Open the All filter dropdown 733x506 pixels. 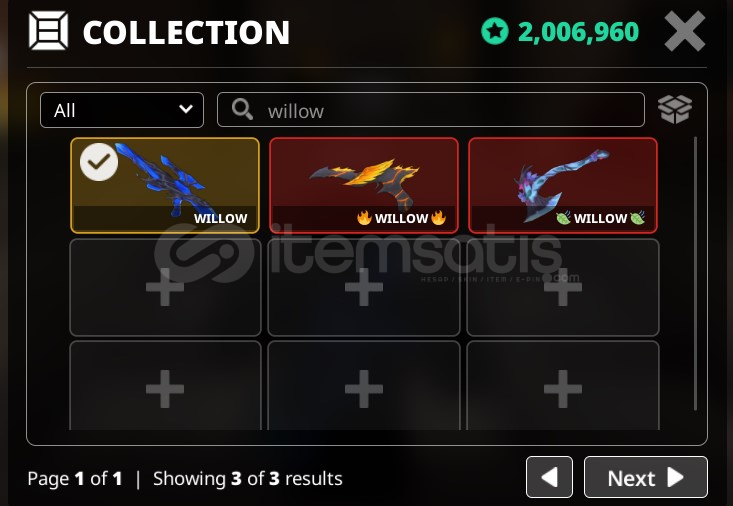(122, 110)
